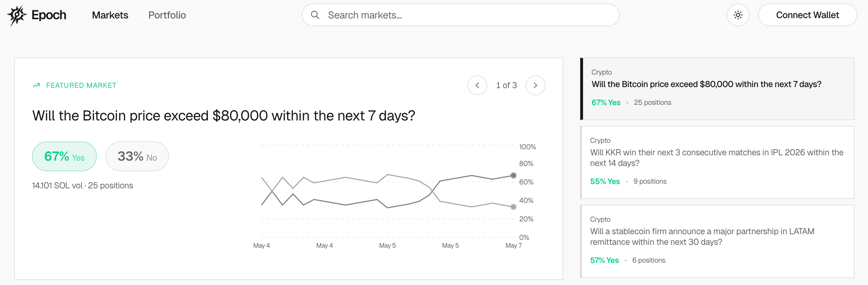Click the Epoch brand name text

pyautogui.click(x=49, y=15)
